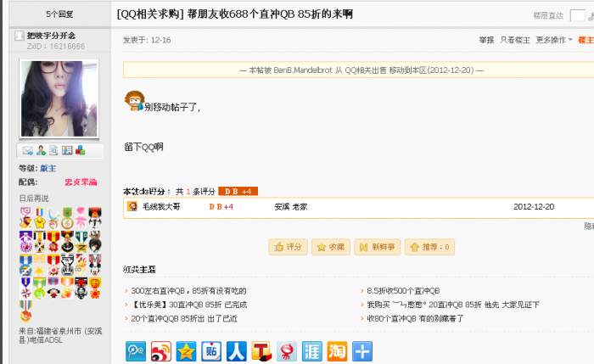Click the '[QQ相关求购]' category tag in title
This screenshot has width=594, height=364.
(150, 14)
